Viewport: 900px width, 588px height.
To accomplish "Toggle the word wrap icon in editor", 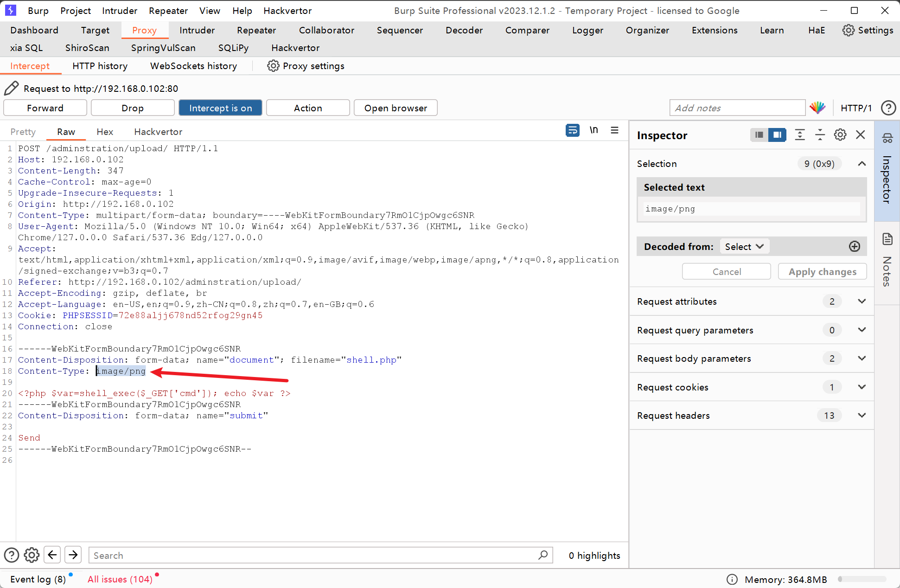I will [x=573, y=130].
